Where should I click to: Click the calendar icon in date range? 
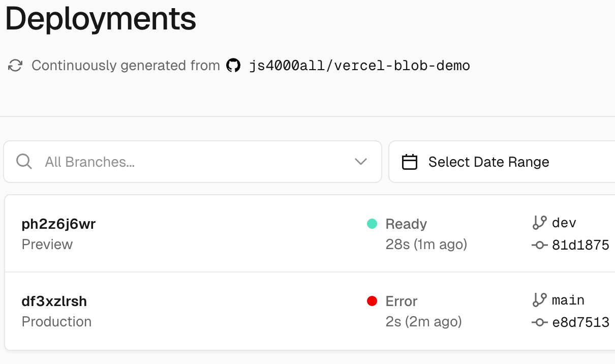[x=410, y=162]
